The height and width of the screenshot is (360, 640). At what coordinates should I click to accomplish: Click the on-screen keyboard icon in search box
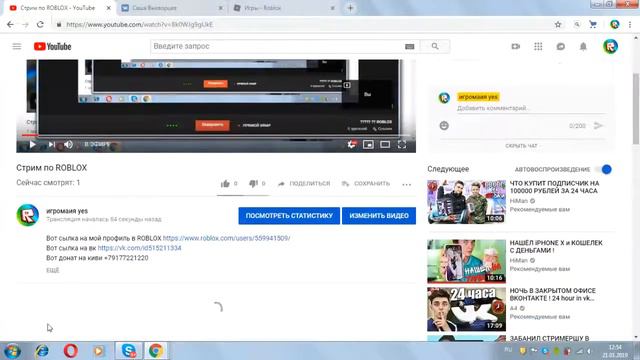pyautogui.click(x=409, y=47)
